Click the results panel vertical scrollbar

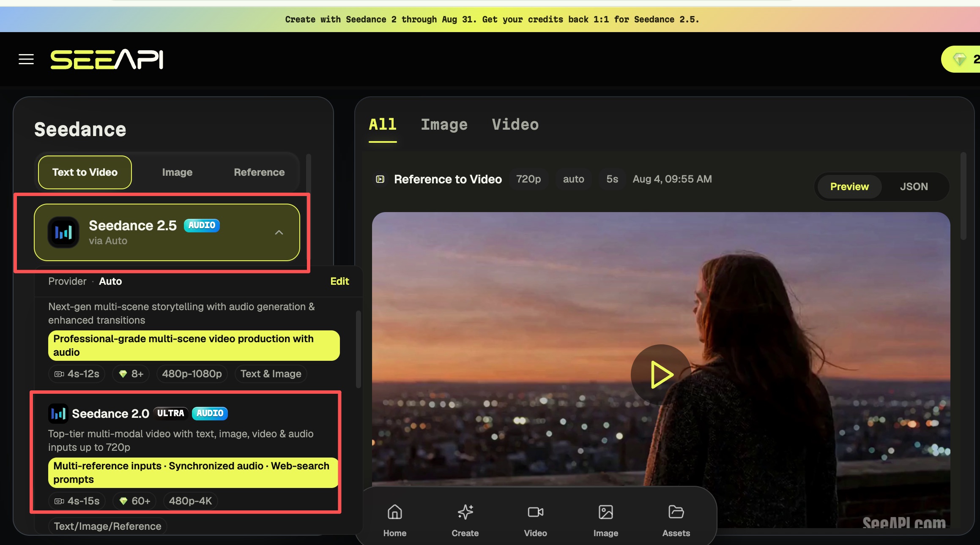tap(964, 196)
